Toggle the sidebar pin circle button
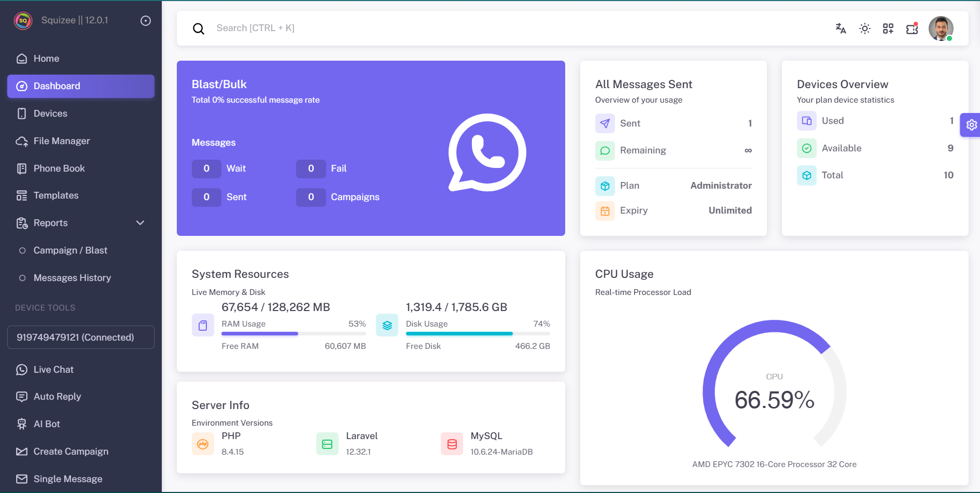This screenshot has height=493, width=980. point(146,21)
